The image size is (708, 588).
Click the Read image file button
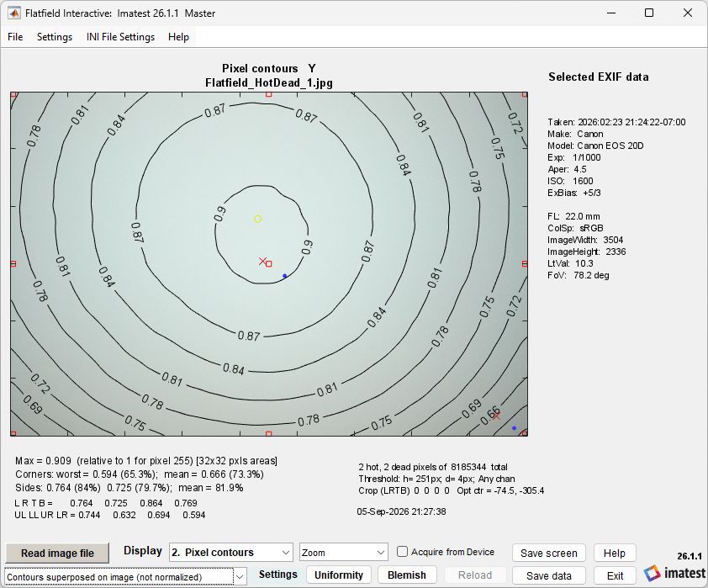[57, 553]
